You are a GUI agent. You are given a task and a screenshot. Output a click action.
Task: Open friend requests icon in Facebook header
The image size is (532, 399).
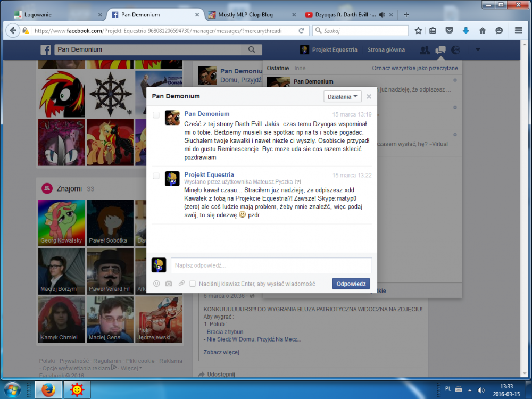coord(425,50)
